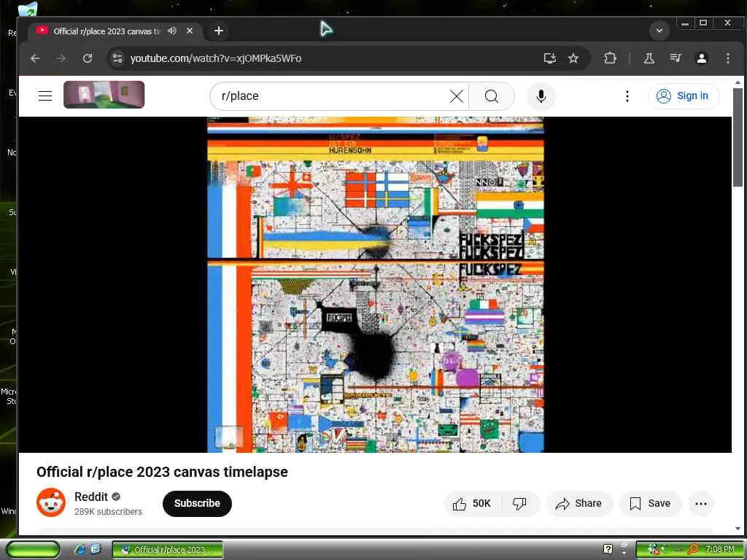Viewport: 747px width, 560px height.
Task: Open the Chrome extensions puzzle icon
Action: pos(610,58)
